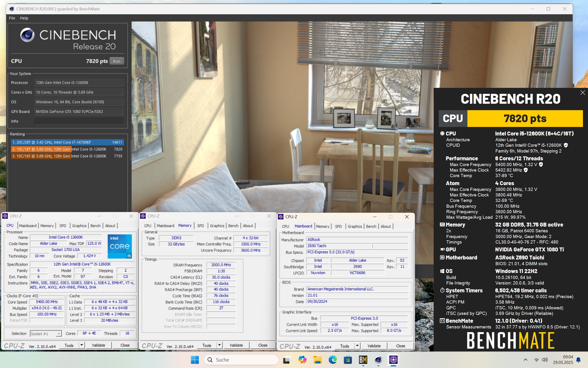Click the CPU-Z taskbar icon
Viewport: 588px width, 368px height.
coord(393,360)
